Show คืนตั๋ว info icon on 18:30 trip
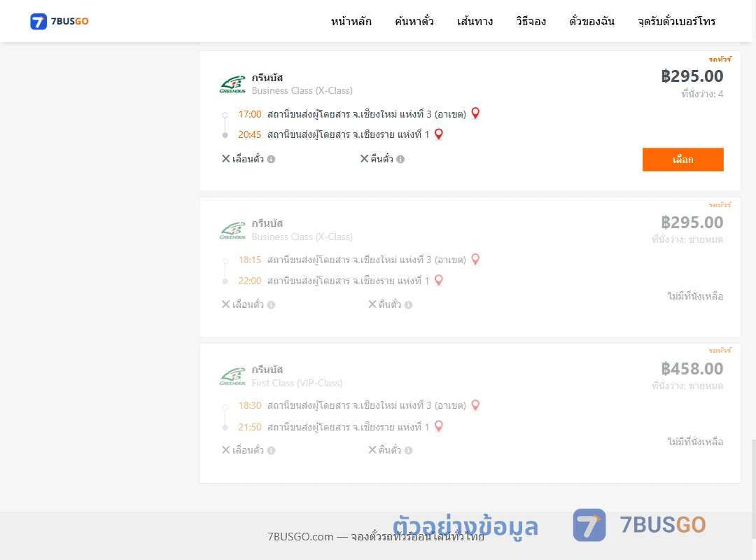756x560 pixels. (408, 451)
